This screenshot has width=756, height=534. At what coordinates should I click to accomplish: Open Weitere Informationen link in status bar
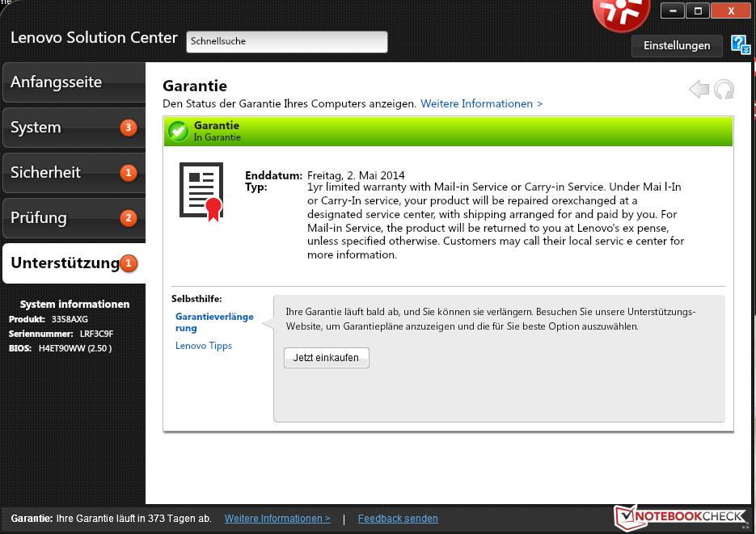pos(277,519)
